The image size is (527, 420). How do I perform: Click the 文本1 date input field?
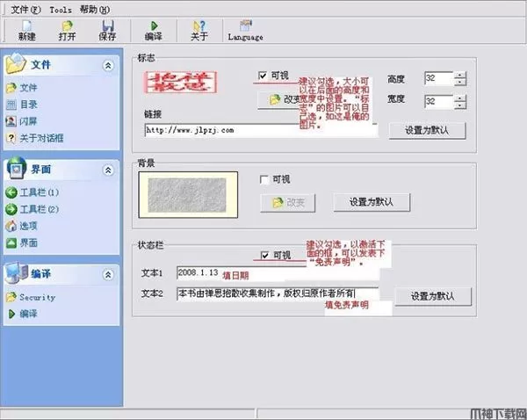pos(278,273)
